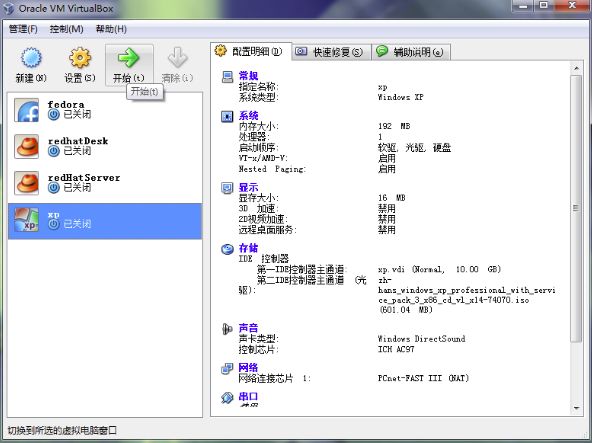The width and height of the screenshot is (592, 443).
Task: Select the fedora machine name text
Action: 66,105
